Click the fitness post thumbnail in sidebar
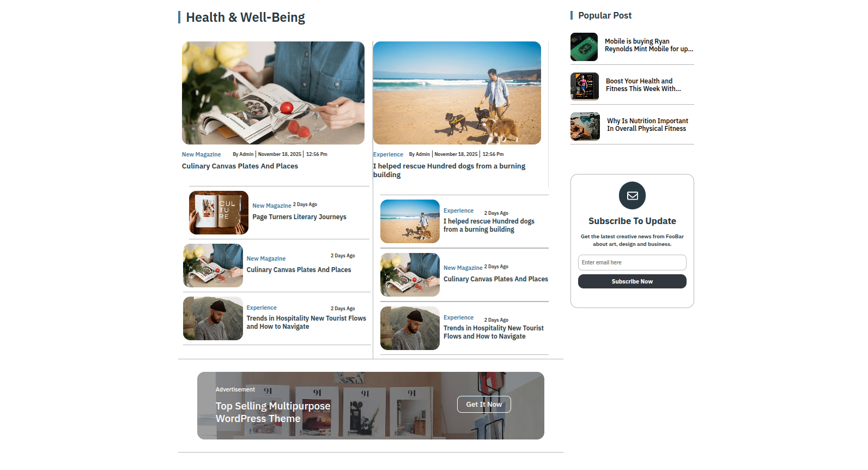Image resolution: width=868 pixels, height=470 pixels. (585, 87)
